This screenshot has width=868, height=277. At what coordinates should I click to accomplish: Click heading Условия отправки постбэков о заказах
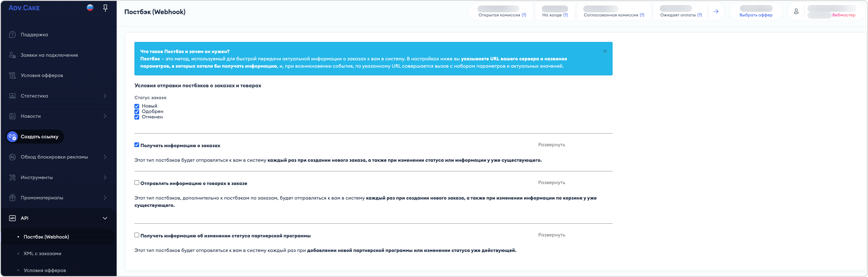pyautogui.click(x=198, y=86)
